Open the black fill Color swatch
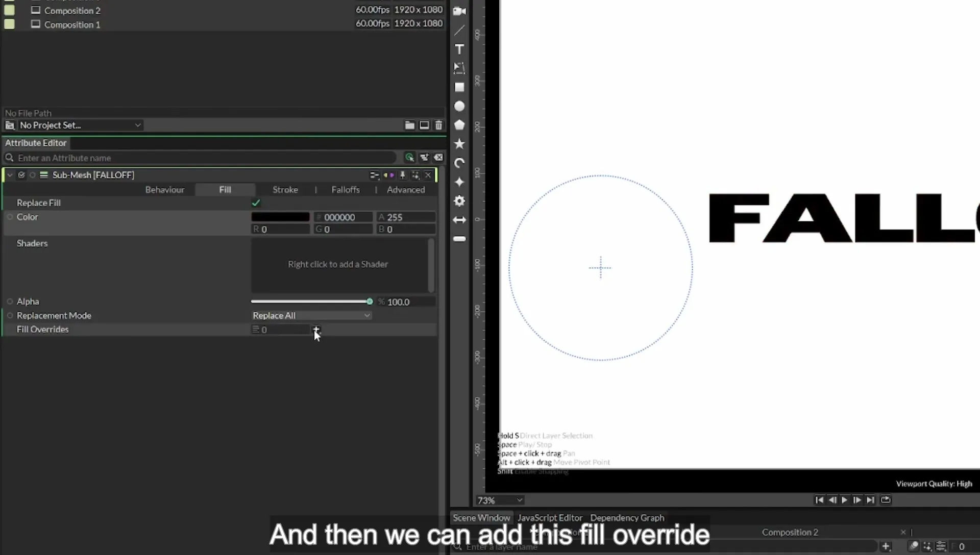 [280, 217]
